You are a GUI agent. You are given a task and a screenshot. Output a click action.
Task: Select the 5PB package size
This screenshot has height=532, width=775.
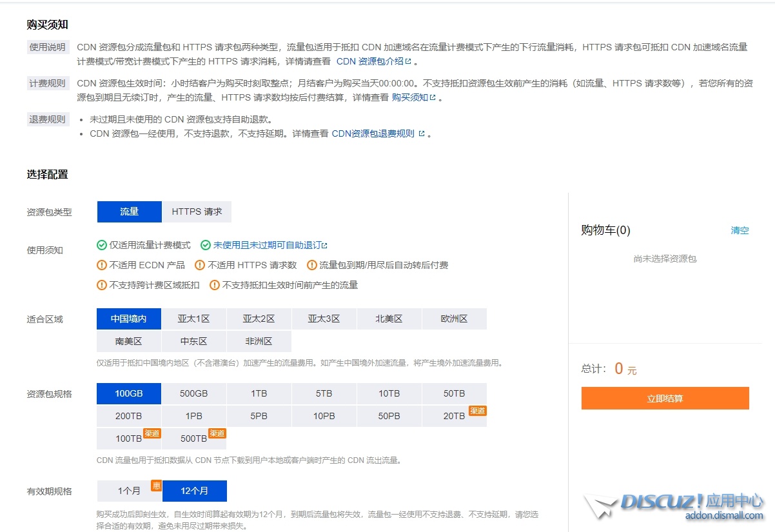(x=259, y=416)
